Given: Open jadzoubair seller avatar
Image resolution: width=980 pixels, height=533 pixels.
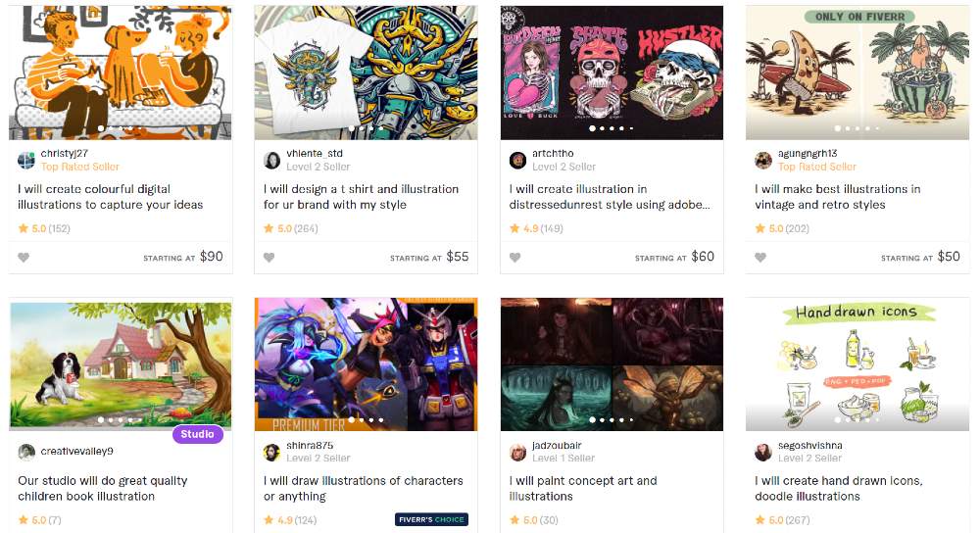Looking at the screenshot, I should (517, 452).
